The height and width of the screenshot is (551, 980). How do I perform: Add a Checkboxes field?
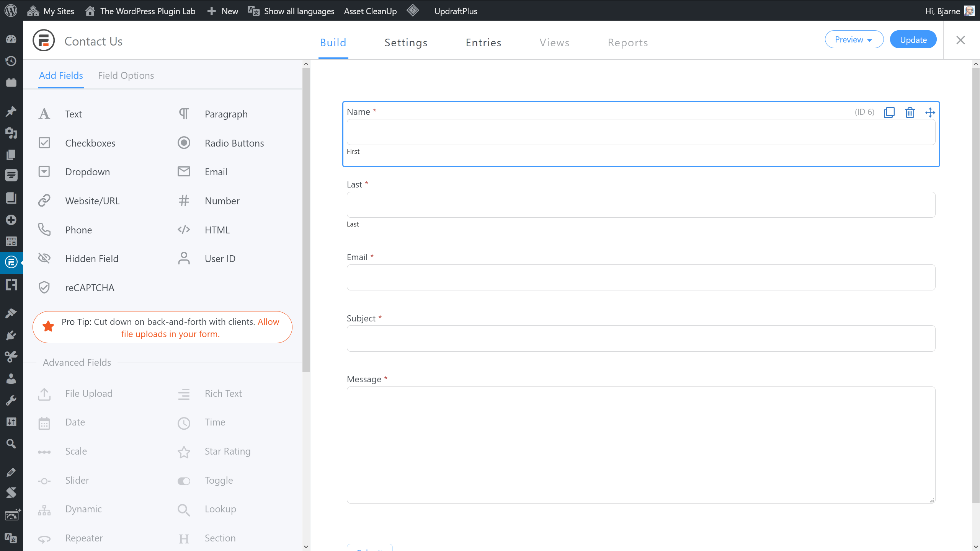(90, 143)
